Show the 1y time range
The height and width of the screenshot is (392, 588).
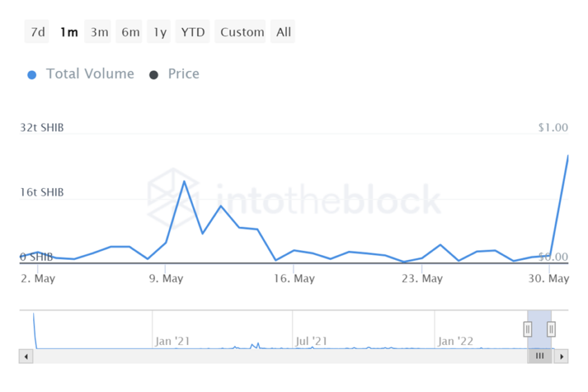point(160,32)
